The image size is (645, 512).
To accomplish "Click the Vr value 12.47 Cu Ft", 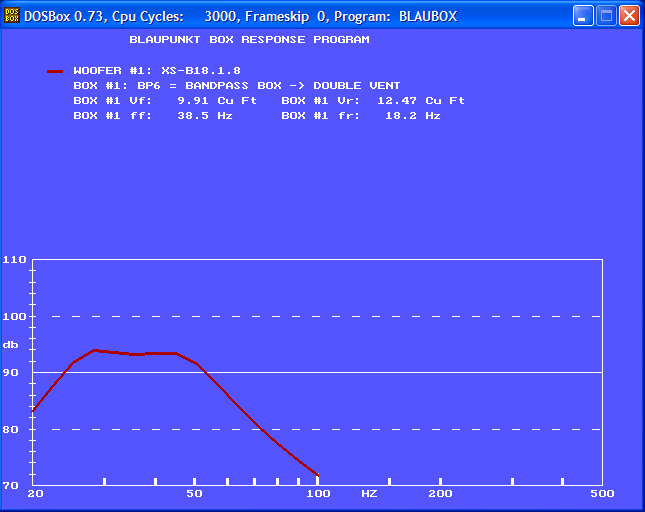I will (421, 101).
